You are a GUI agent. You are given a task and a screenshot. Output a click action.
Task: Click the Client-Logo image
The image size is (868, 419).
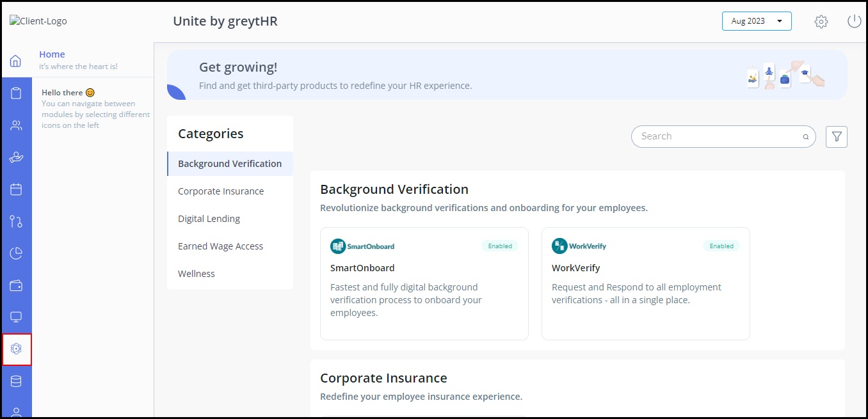coord(38,21)
